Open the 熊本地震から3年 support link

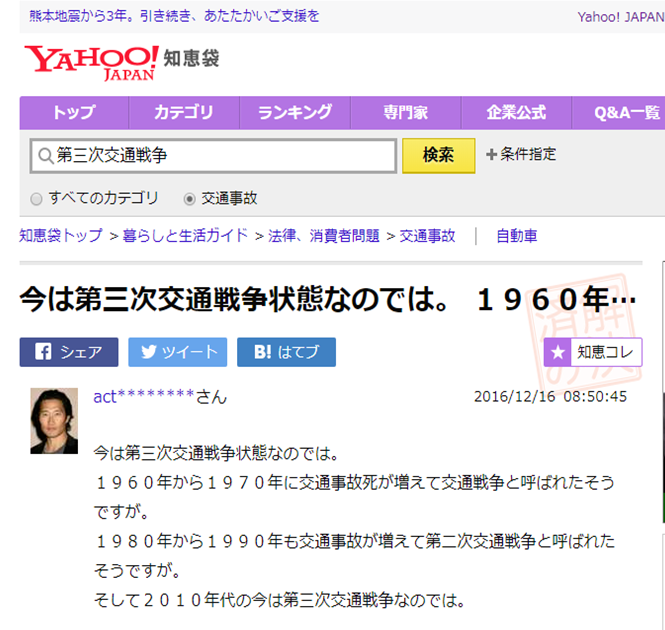174,16
